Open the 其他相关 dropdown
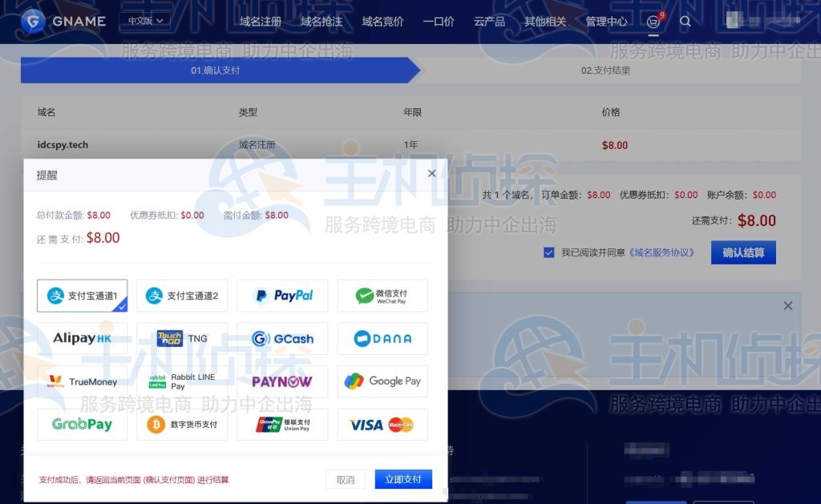This screenshot has height=504, width=821. [x=545, y=22]
